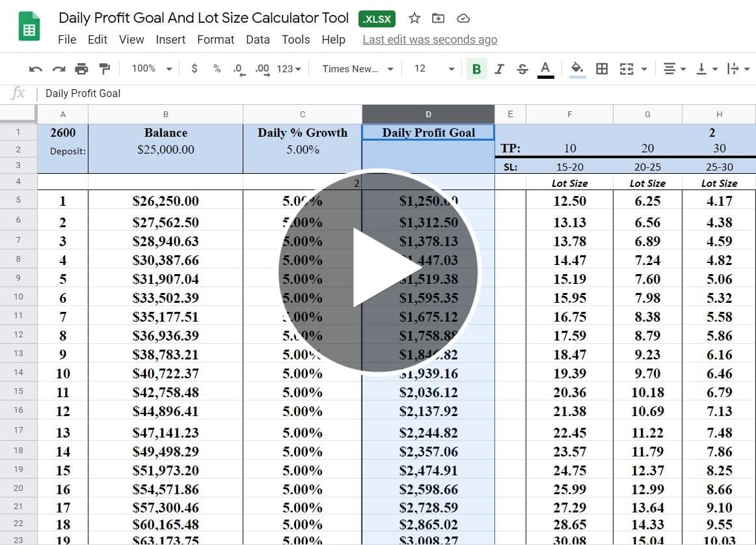Image resolution: width=756 pixels, height=545 pixels.
Task: Click the move to folder icon
Action: point(439,18)
